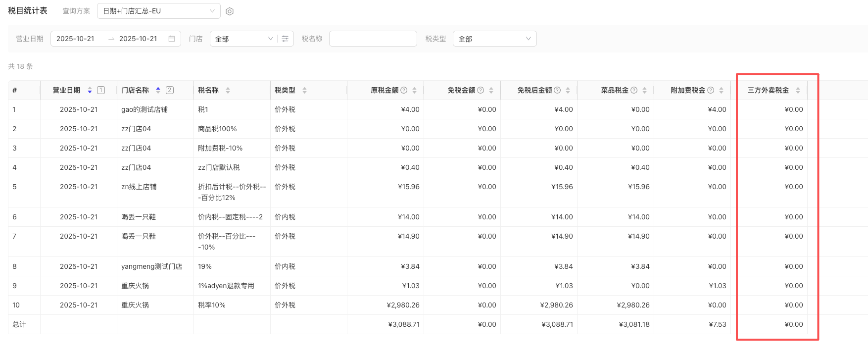Click the store filter options icon
The image size is (868, 356).
pyautogui.click(x=285, y=39)
